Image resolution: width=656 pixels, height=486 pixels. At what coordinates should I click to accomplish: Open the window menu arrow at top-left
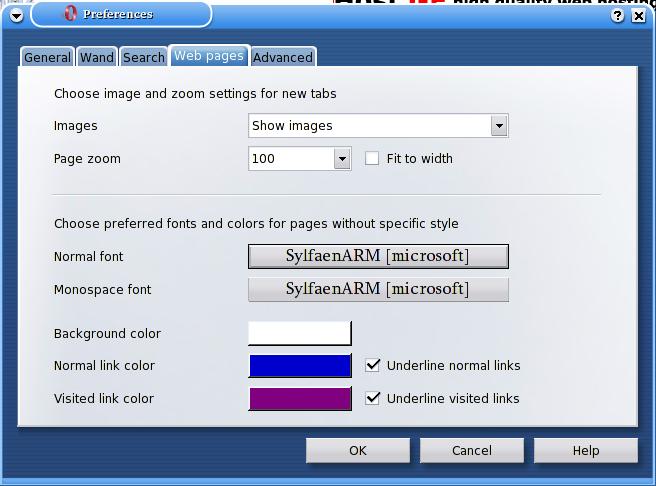point(16,15)
